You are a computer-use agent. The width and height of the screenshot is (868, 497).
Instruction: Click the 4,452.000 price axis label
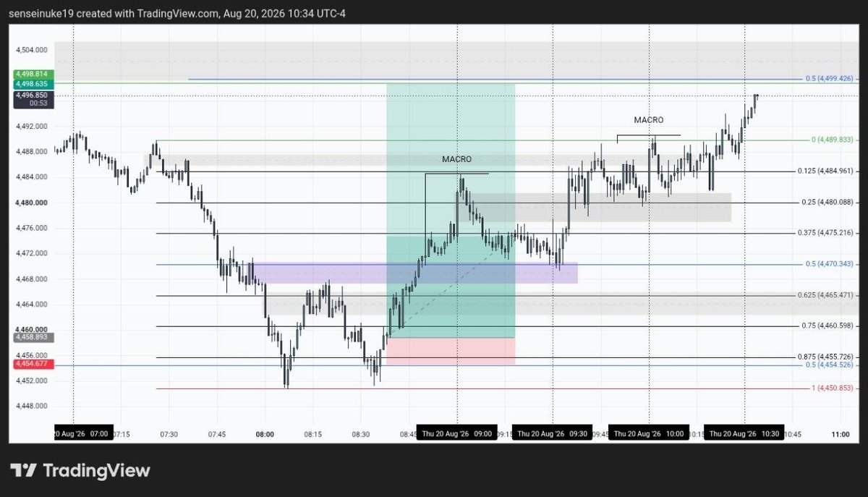click(33, 381)
